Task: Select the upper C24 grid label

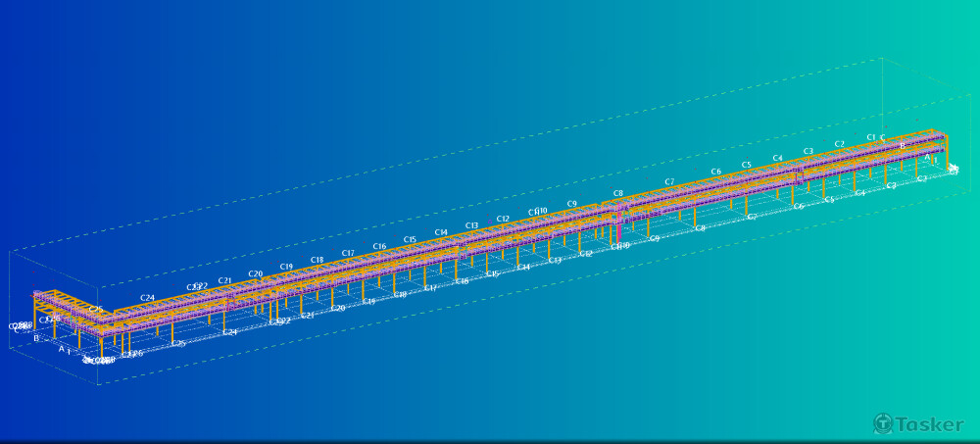Action: click(147, 297)
